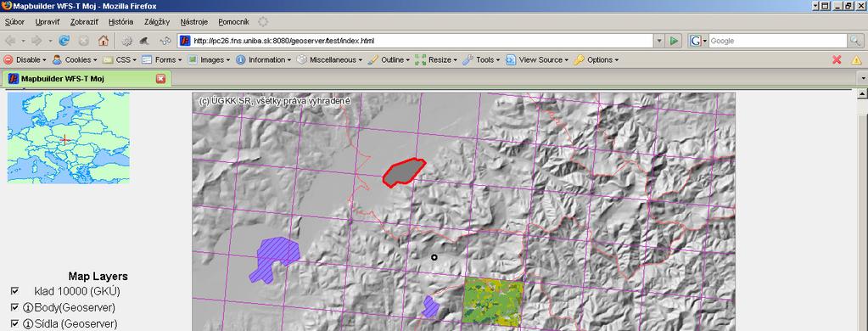Open the Nástroje menu
868x331 pixels.
coord(193,22)
